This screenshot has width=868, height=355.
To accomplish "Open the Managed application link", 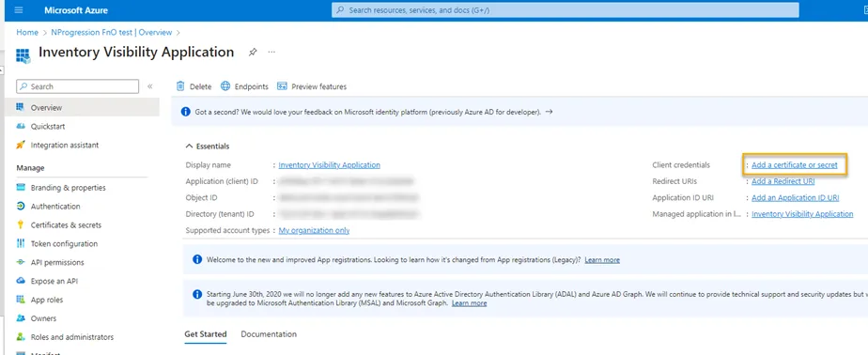I will [x=802, y=214].
